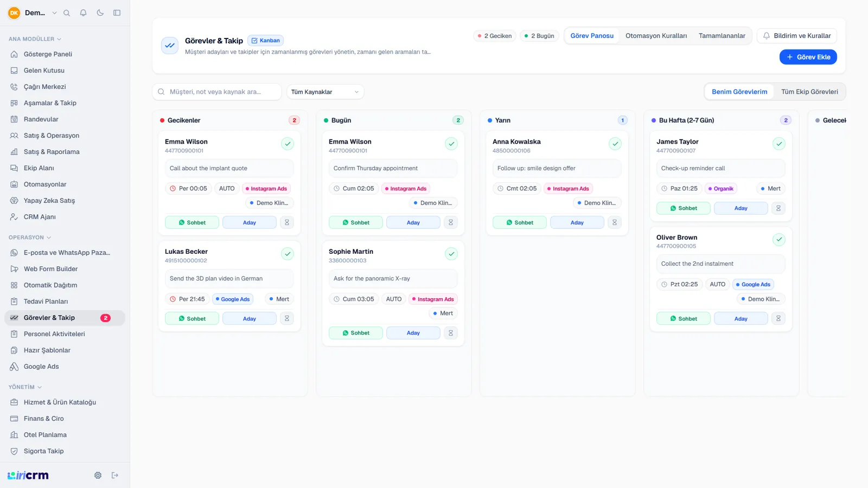Mark Sophie Martin task as complete

click(x=451, y=254)
